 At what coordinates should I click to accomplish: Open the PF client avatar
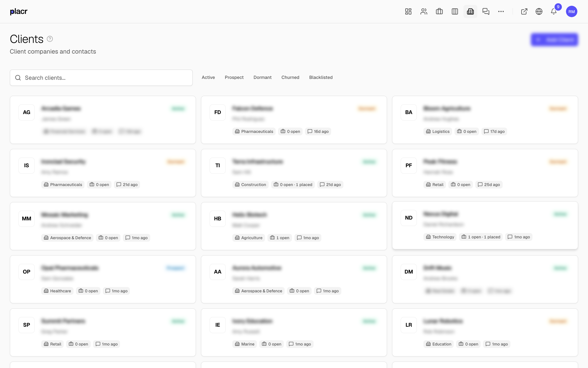coord(409,166)
